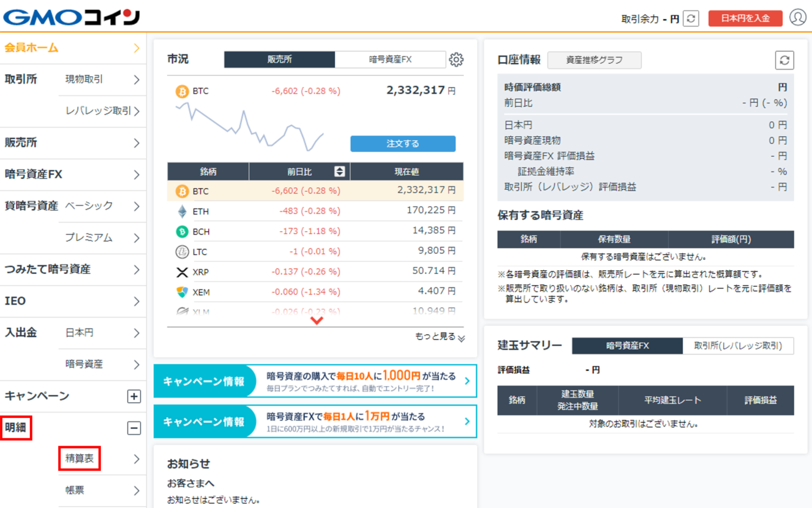The height and width of the screenshot is (508, 812).
Task: Click the 評価額(円) column header
Action: point(731,240)
